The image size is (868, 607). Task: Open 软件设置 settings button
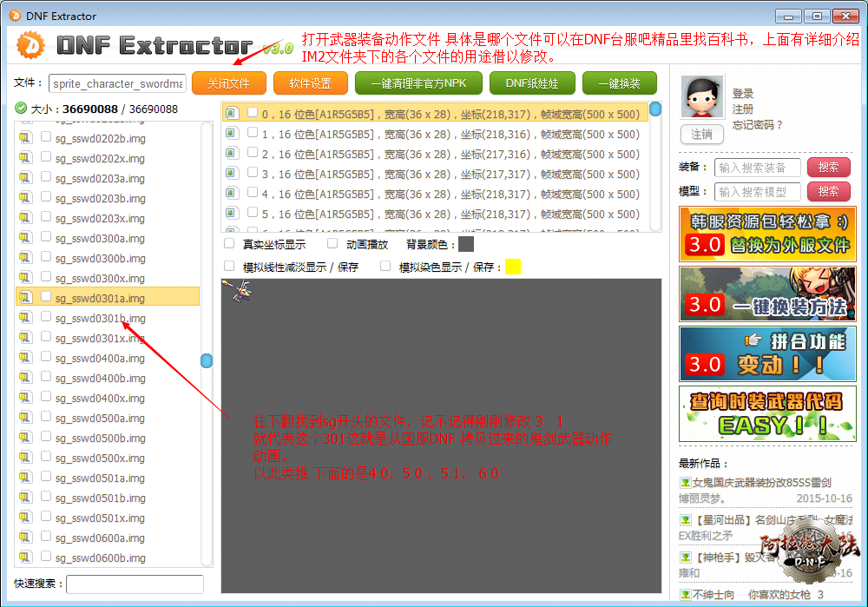[x=310, y=83]
